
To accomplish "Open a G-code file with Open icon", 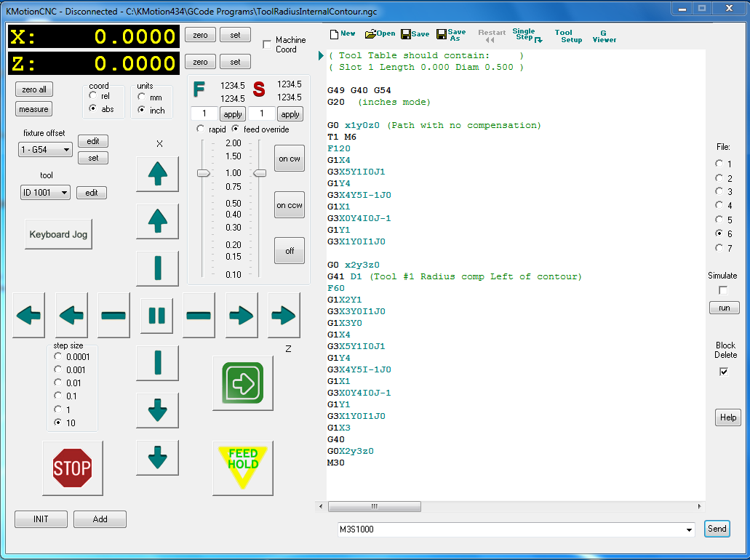I will tap(380, 33).
